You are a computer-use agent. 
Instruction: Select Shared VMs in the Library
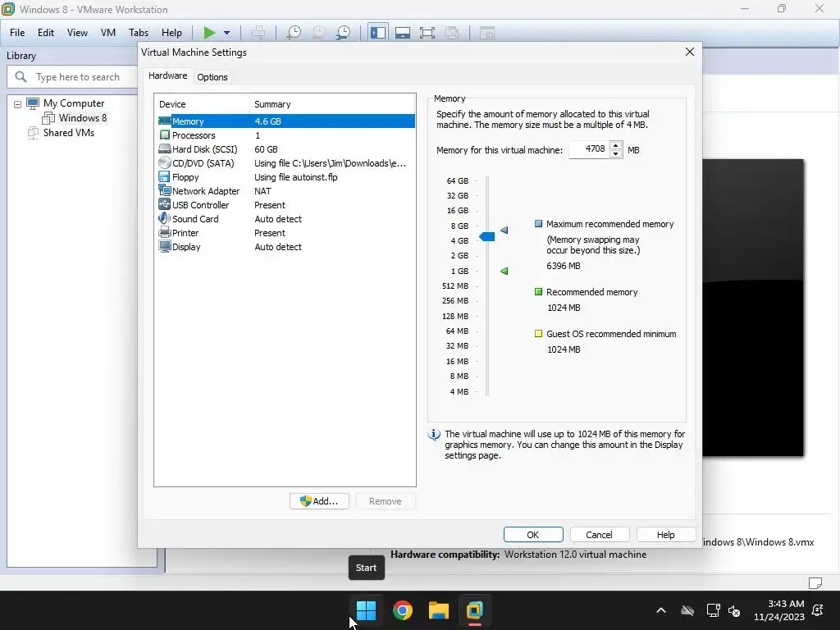pos(69,133)
